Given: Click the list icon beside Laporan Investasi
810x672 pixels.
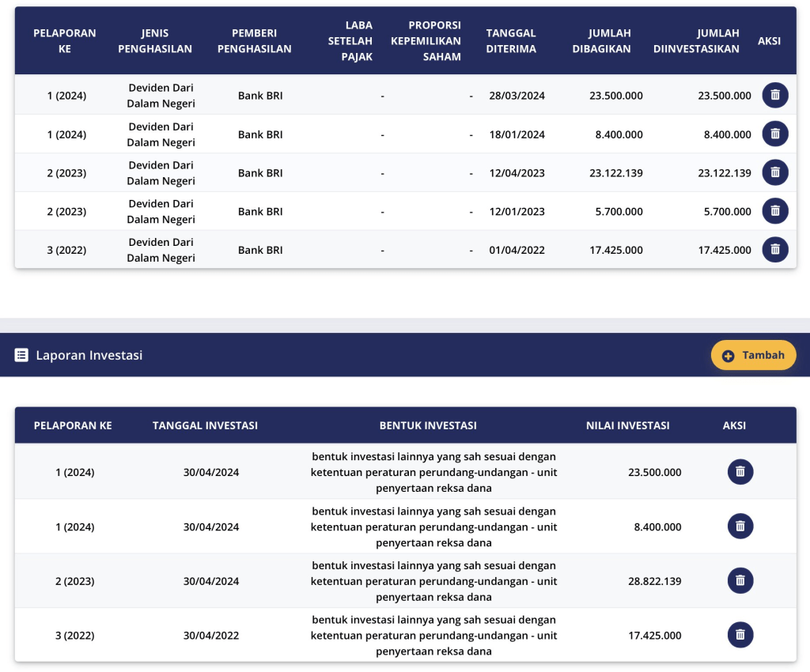Looking at the screenshot, I should coord(22,356).
